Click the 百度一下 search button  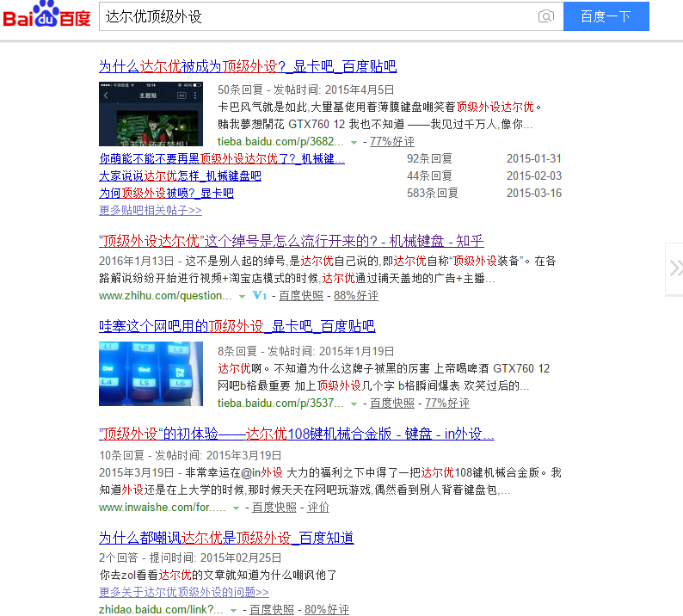[606, 16]
